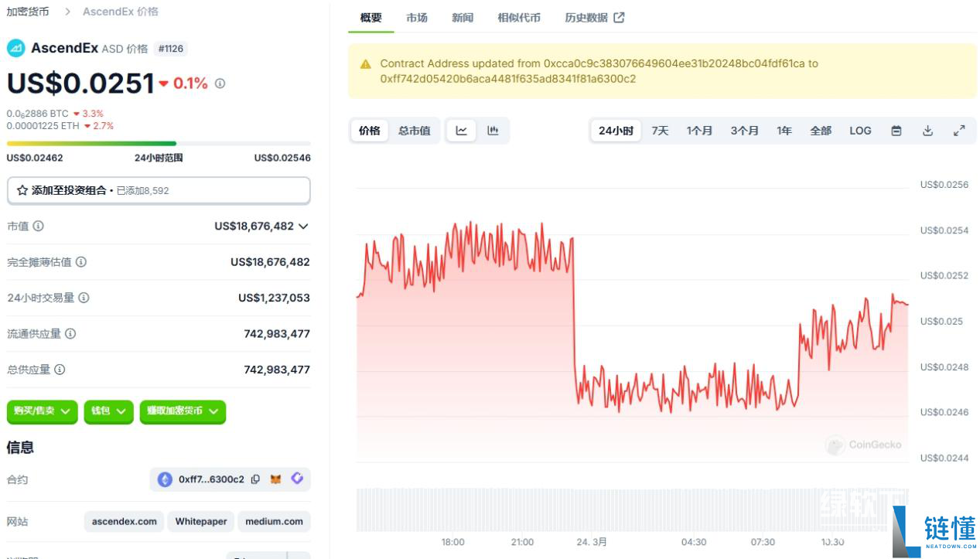The width and height of the screenshot is (980, 559).
Task: Click the info icon next to 24小时交易量
Action: coord(84,298)
